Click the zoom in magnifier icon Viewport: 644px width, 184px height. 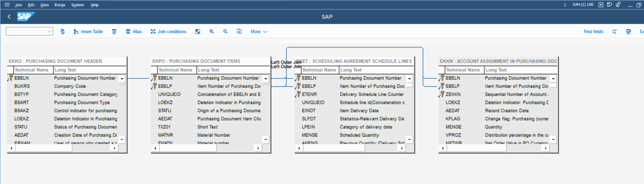[211, 31]
